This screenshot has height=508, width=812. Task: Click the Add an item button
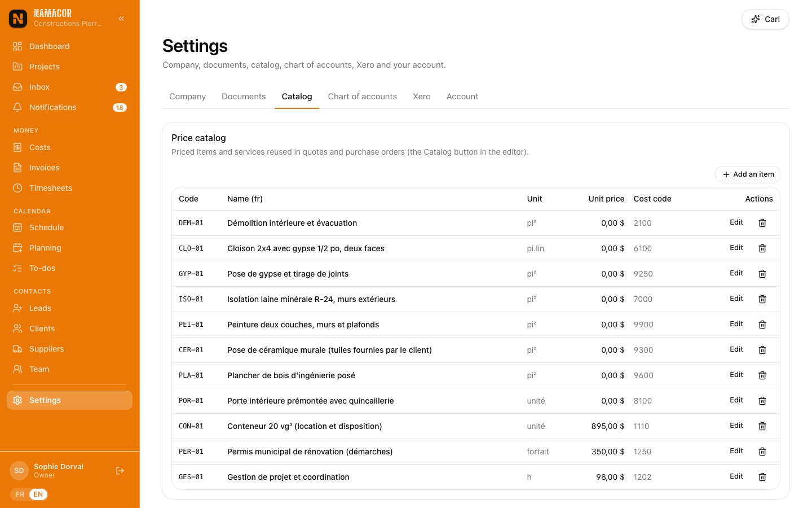748,174
